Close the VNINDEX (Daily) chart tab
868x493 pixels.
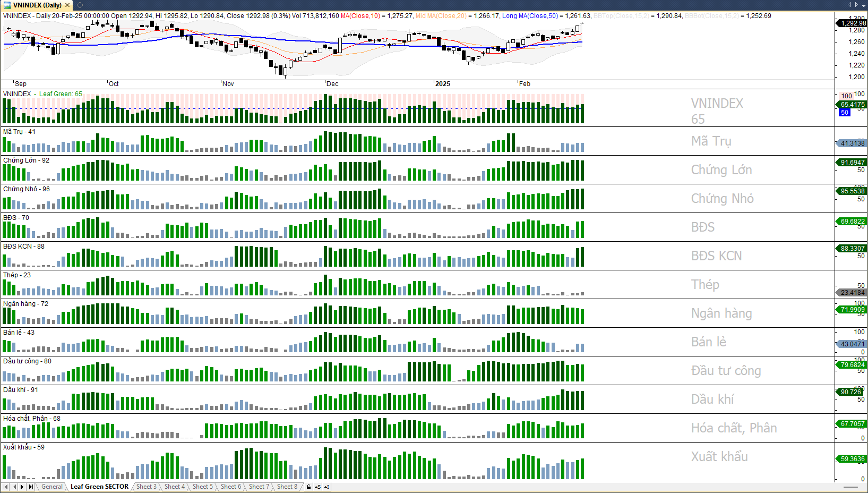67,5
